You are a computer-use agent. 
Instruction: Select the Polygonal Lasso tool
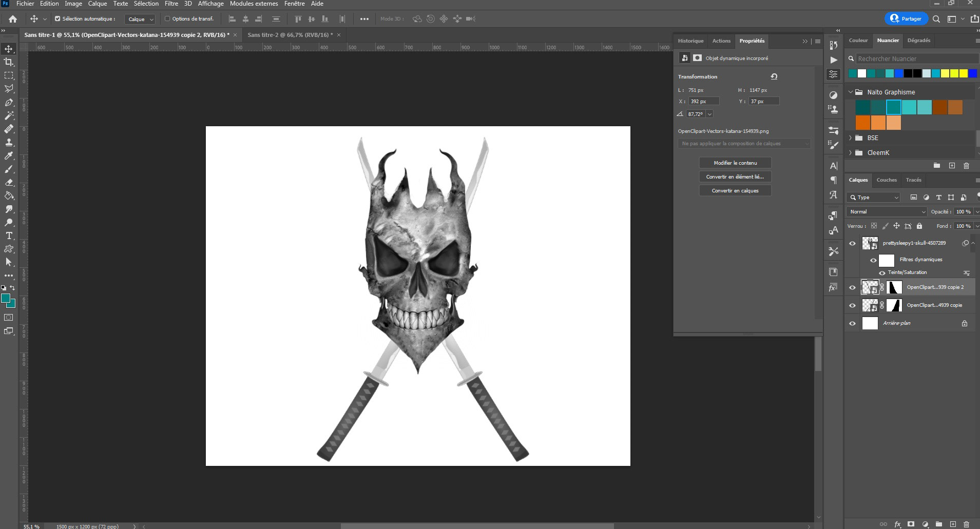[9, 89]
